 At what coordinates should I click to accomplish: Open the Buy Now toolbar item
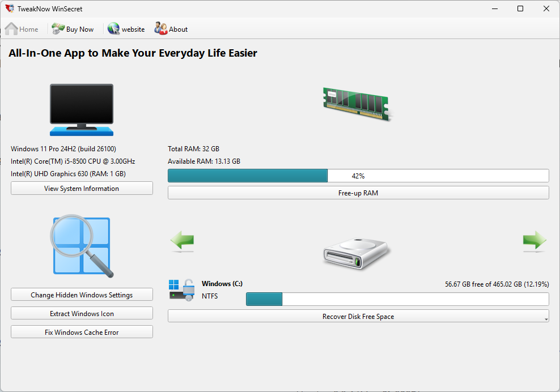(x=73, y=29)
